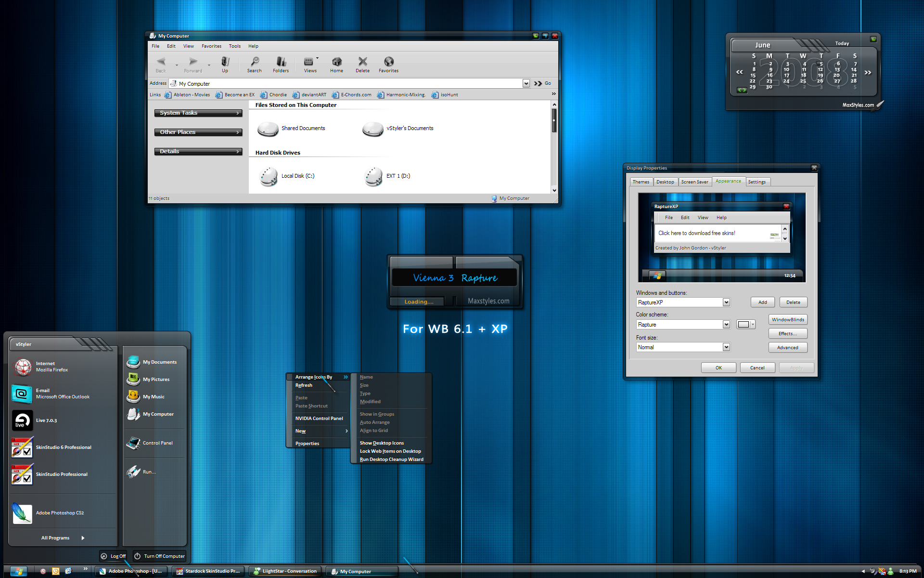Switch to LightStar - Conversation taskbar item

(285, 571)
